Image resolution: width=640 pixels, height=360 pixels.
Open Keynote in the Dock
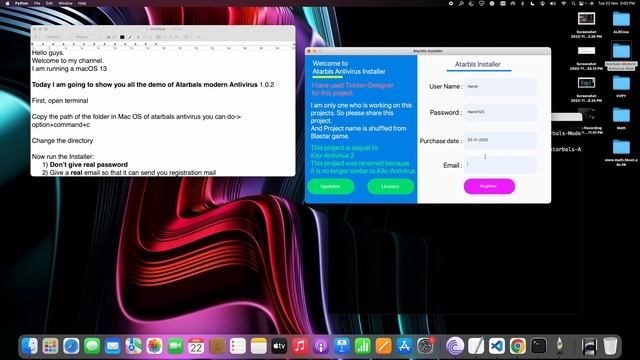pos(342,347)
